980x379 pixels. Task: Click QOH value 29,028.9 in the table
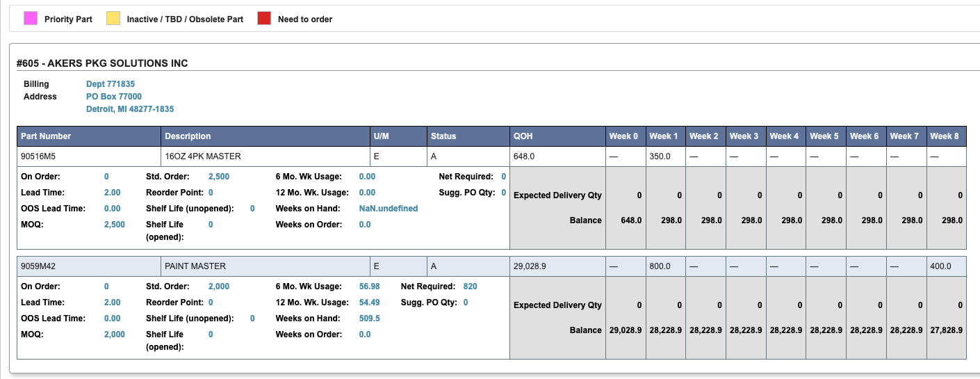pyautogui.click(x=530, y=266)
